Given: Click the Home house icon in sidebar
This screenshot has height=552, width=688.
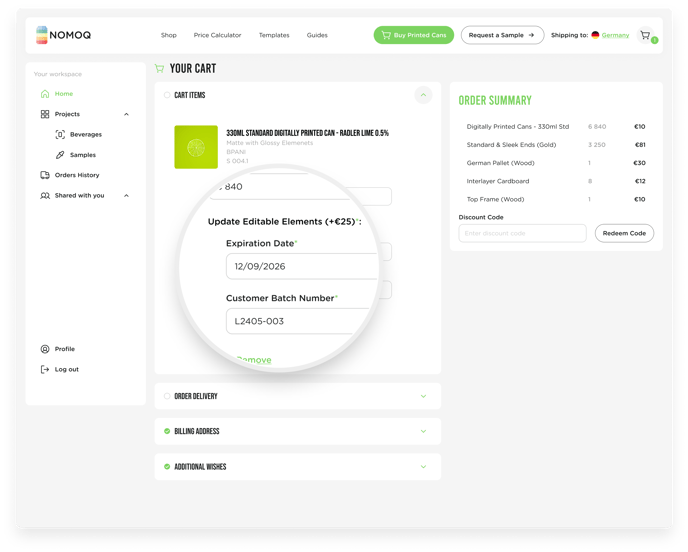Looking at the screenshot, I should 45,94.
